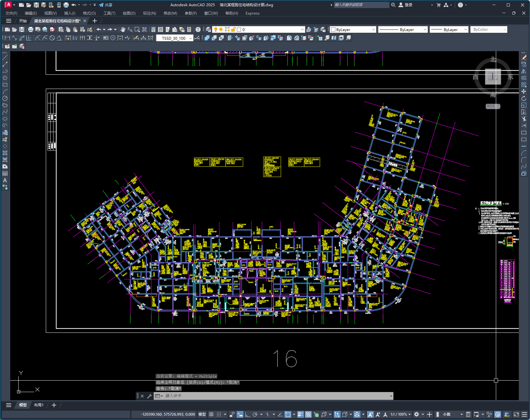Image resolution: width=530 pixels, height=420 pixels.
Task: Click the layer 0 color swatch
Action: click(x=239, y=29)
